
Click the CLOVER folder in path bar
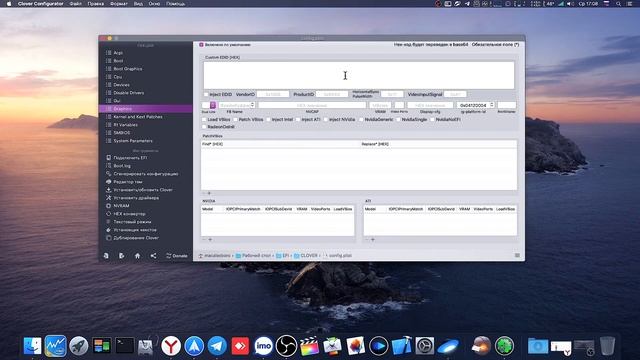306,256
